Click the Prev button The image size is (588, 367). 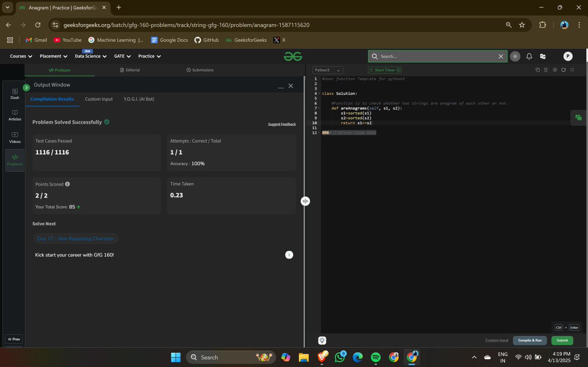point(14,339)
